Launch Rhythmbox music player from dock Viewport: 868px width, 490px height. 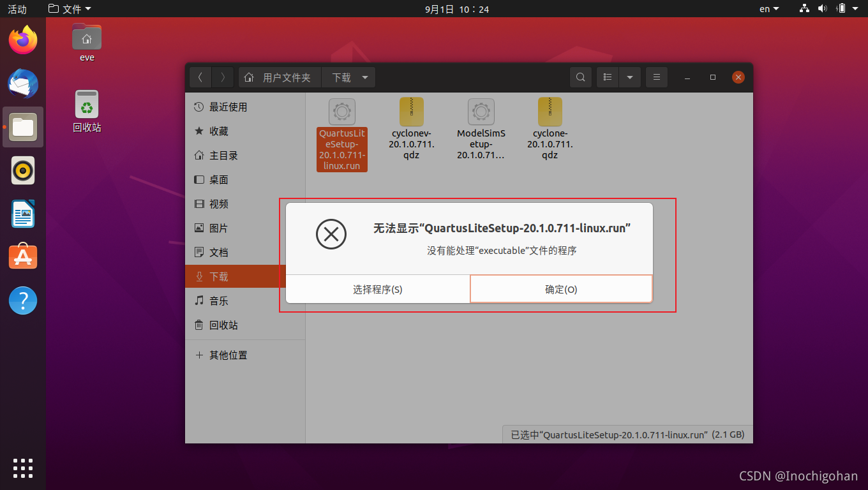tap(23, 170)
